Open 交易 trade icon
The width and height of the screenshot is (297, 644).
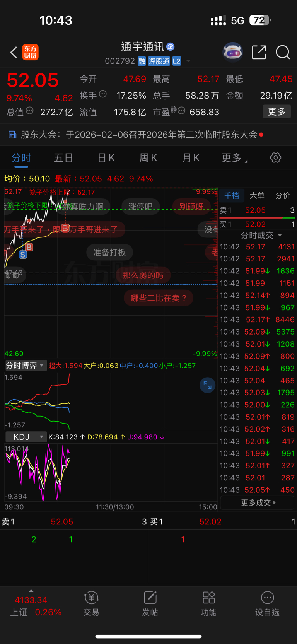pos(91,603)
